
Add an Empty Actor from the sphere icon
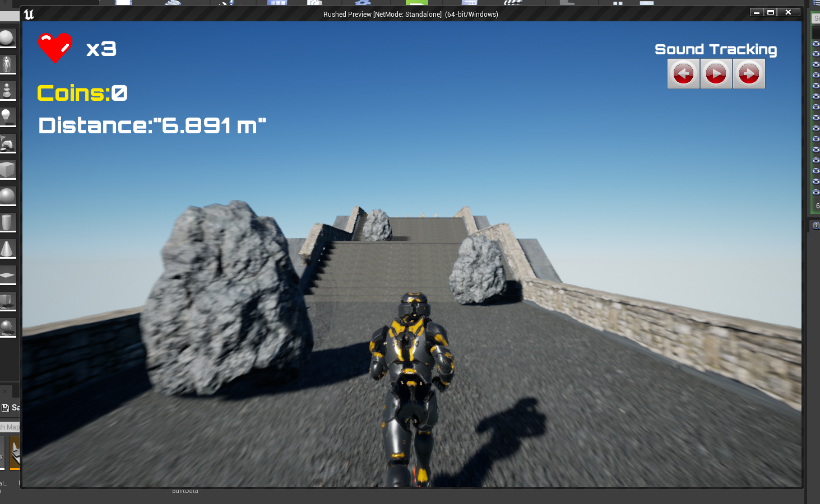[7, 38]
